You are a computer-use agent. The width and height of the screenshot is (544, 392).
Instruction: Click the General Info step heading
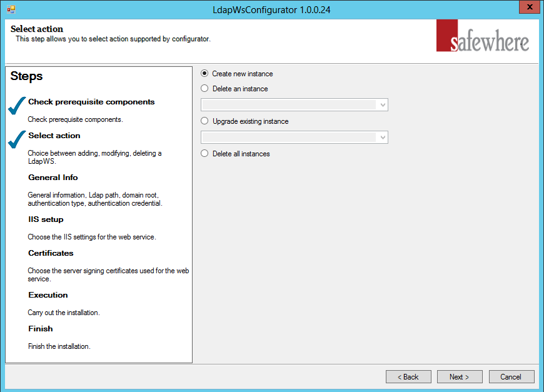[53, 177]
